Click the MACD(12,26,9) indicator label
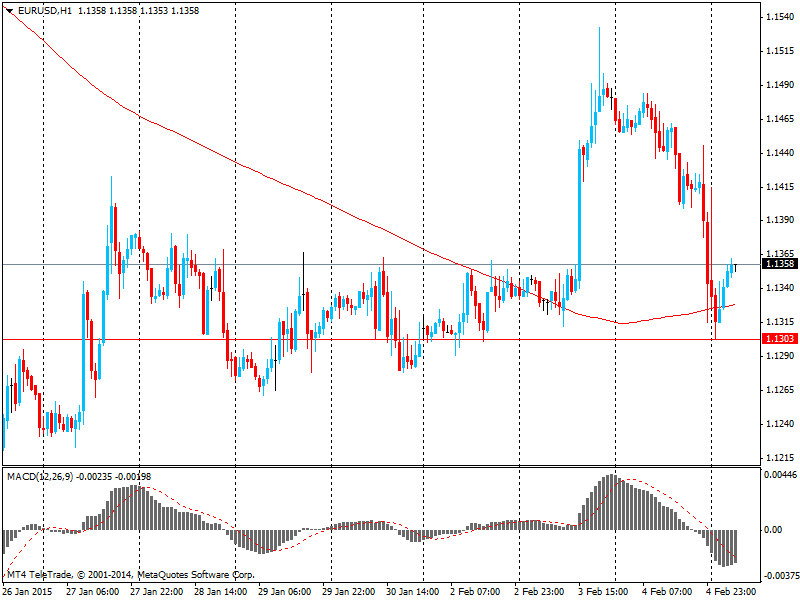Image resolution: width=800 pixels, height=600 pixels. tap(40, 477)
